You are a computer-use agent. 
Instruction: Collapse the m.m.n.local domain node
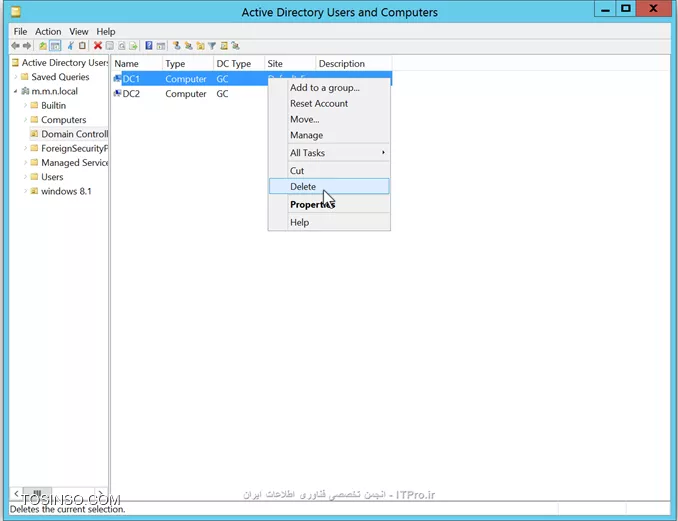pos(16,91)
